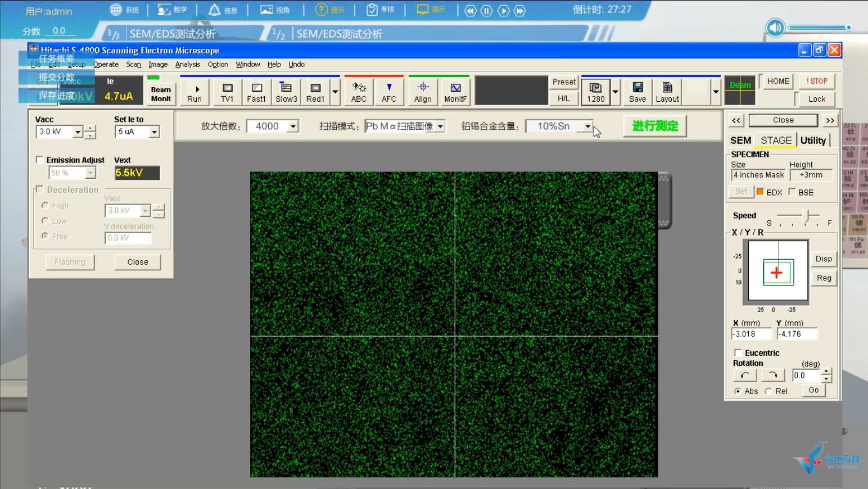
Task: Click the Disp button
Action: pos(824,259)
